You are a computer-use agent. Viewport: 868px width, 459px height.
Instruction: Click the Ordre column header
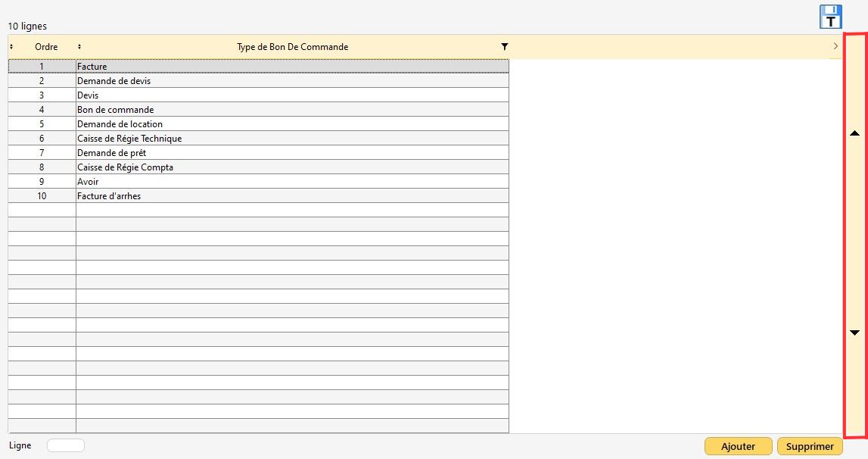pos(46,47)
